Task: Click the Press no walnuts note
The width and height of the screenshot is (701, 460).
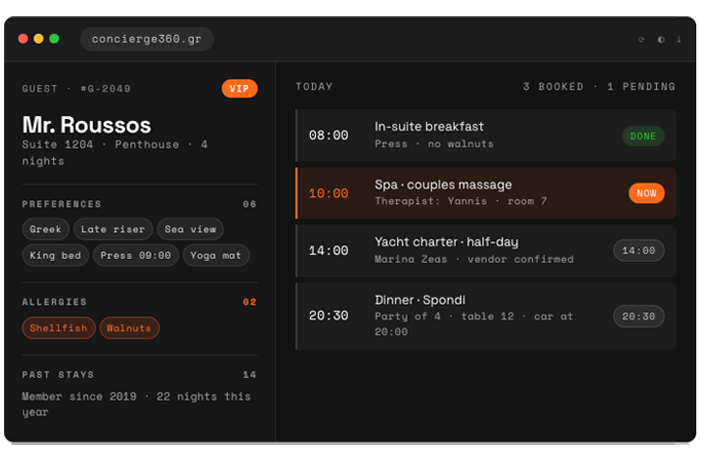Action: pyautogui.click(x=434, y=144)
